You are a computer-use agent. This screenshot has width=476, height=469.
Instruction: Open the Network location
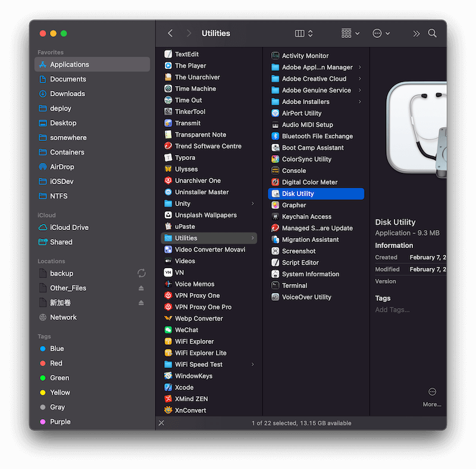coord(92,317)
